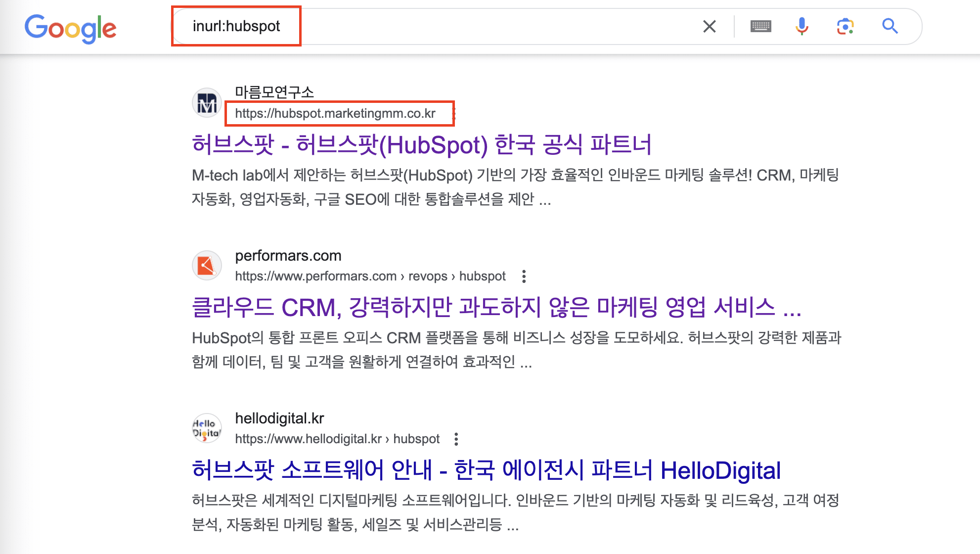Start voice search with microphone

(x=802, y=26)
